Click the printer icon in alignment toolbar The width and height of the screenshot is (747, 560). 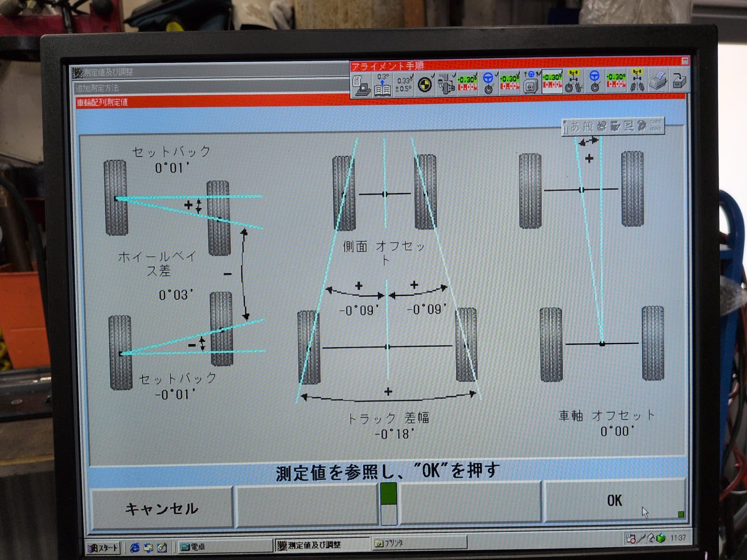[658, 81]
